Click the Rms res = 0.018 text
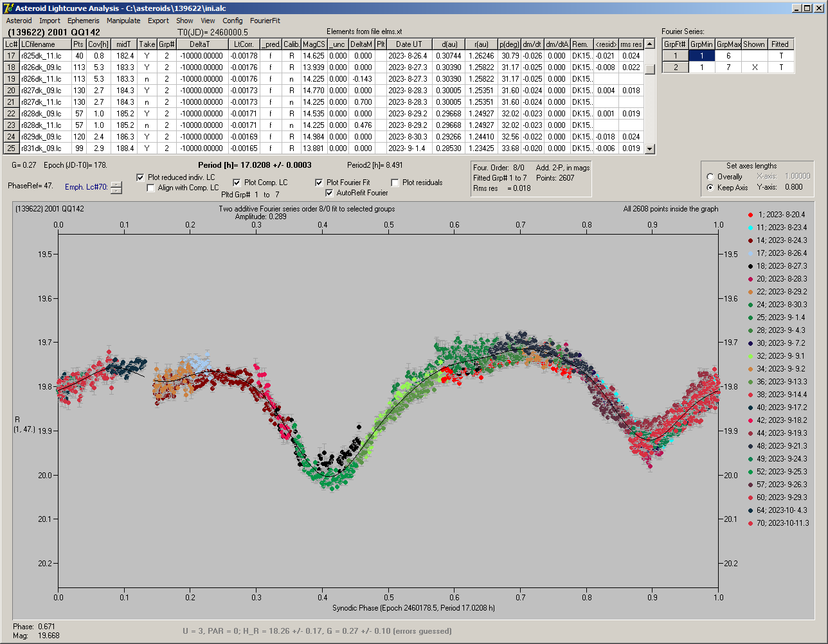Screen dimensions: 828x644 [x=502, y=188]
